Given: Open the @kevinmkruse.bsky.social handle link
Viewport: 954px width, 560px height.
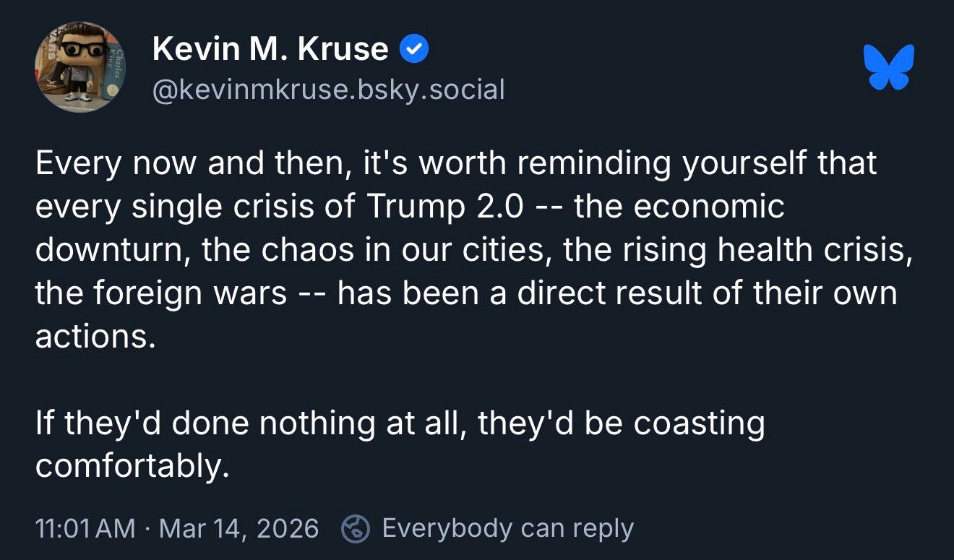Looking at the screenshot, I should coord(328,90).
